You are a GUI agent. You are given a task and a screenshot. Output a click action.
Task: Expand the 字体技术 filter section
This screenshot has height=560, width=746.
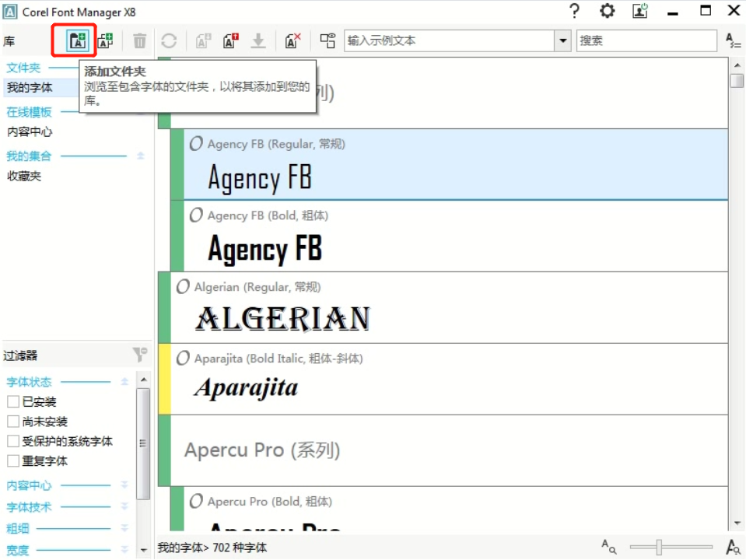(124, 507)
